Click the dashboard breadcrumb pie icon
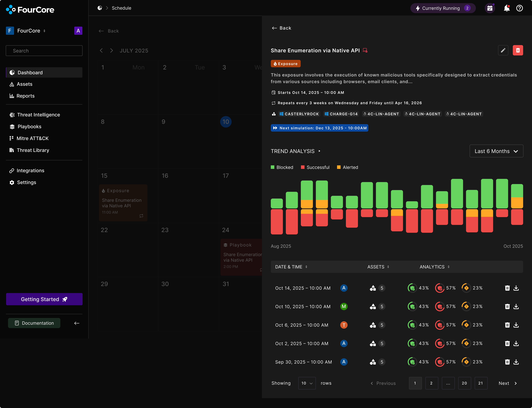This screenshot has width=532, height=408. tap(100, 8)
